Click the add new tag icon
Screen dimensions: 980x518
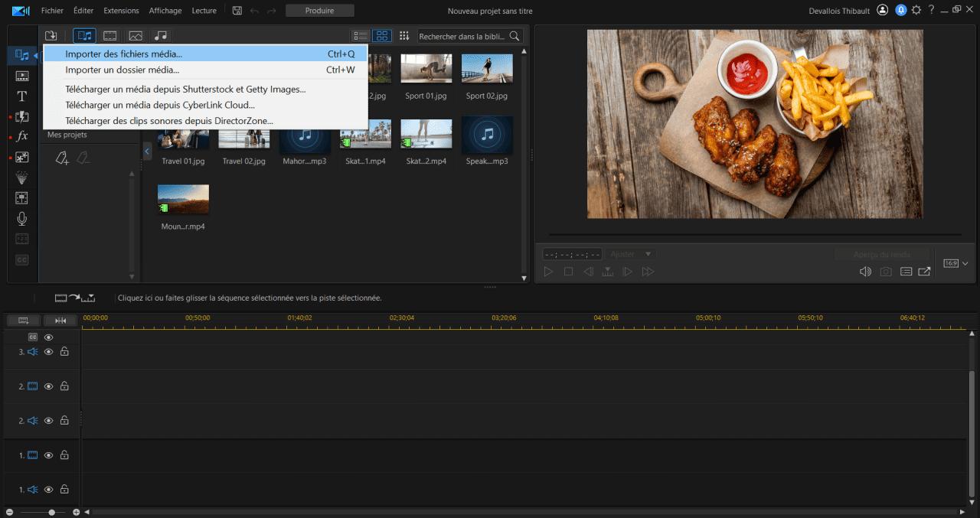[63, 158]
